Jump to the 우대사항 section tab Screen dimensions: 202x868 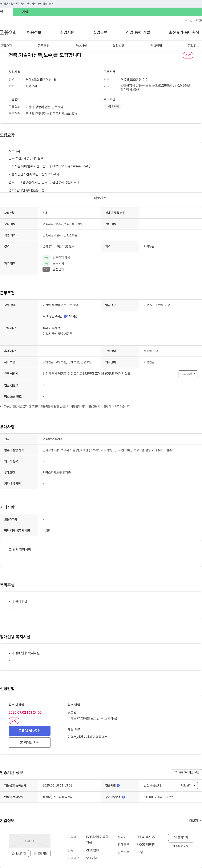[81, 46]
